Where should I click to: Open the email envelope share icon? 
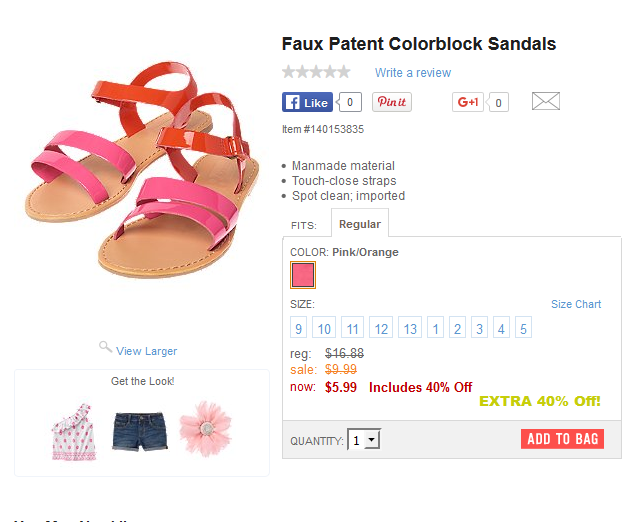546,101
